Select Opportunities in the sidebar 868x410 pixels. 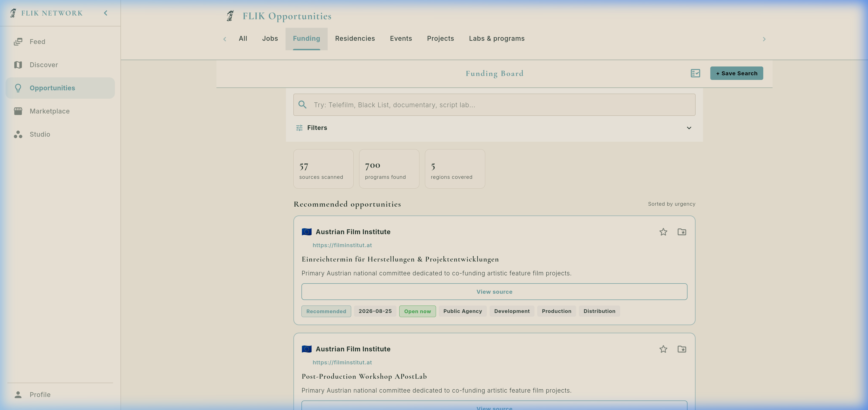click(x=60, y=88)
